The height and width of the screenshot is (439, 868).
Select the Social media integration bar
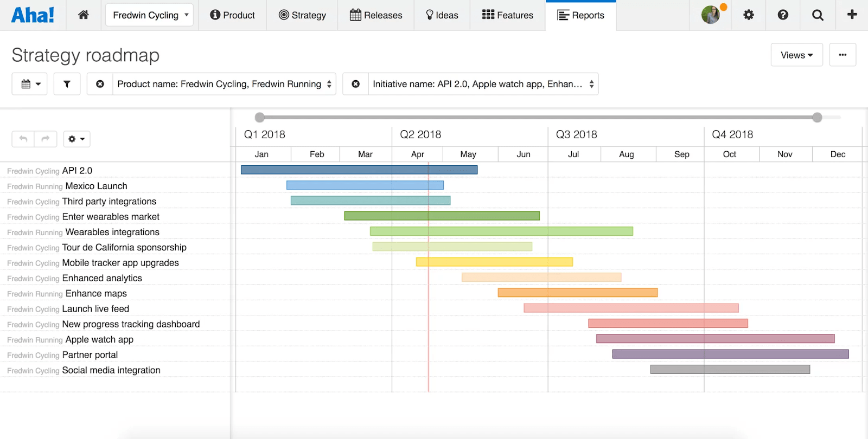pos(730,369)
